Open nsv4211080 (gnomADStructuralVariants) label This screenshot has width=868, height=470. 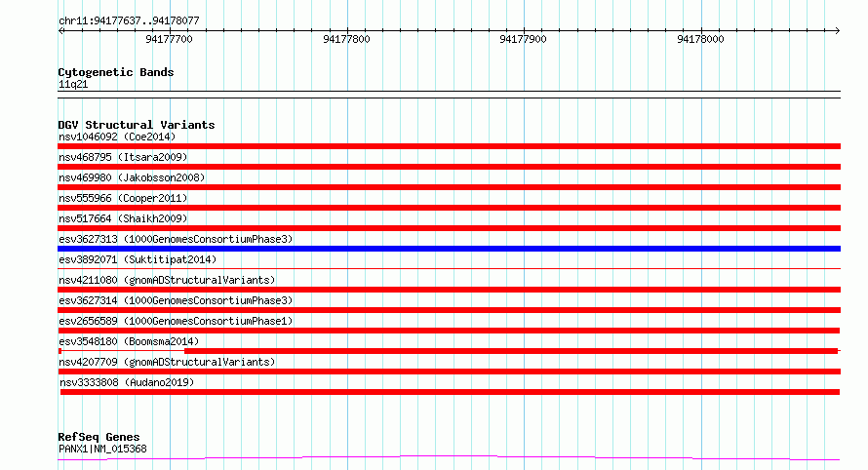[x=167, y=280]
